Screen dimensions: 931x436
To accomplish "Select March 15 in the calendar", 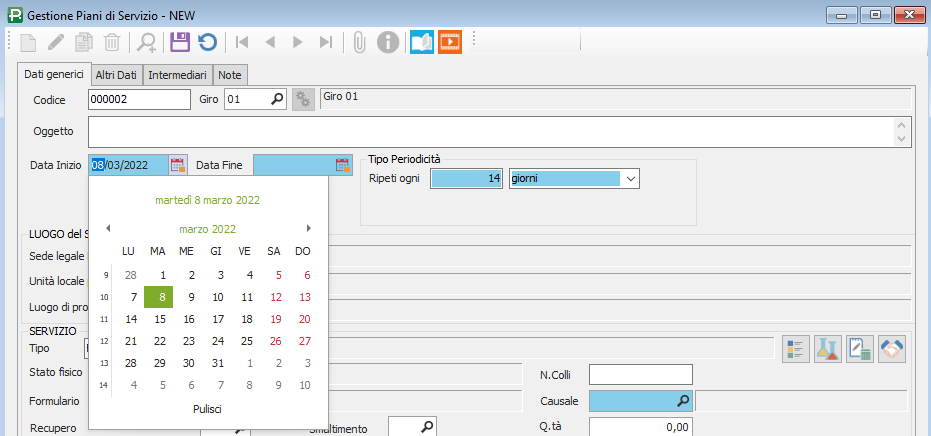I will point(159,319).
